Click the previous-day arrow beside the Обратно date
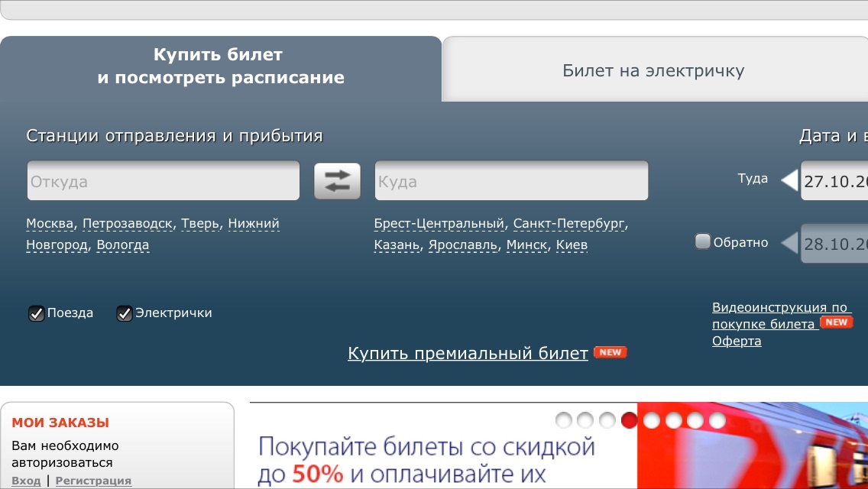This screenshot has width=868, height=489. pyautogui.click(x=789, y=244)
